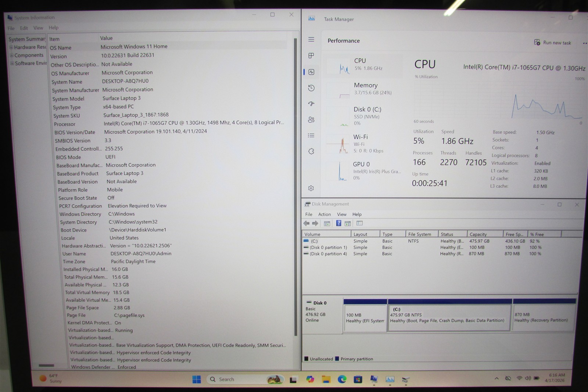Click the volume speaker tray icon
Viewport: 588px width, 392px height.
point(528,378)
